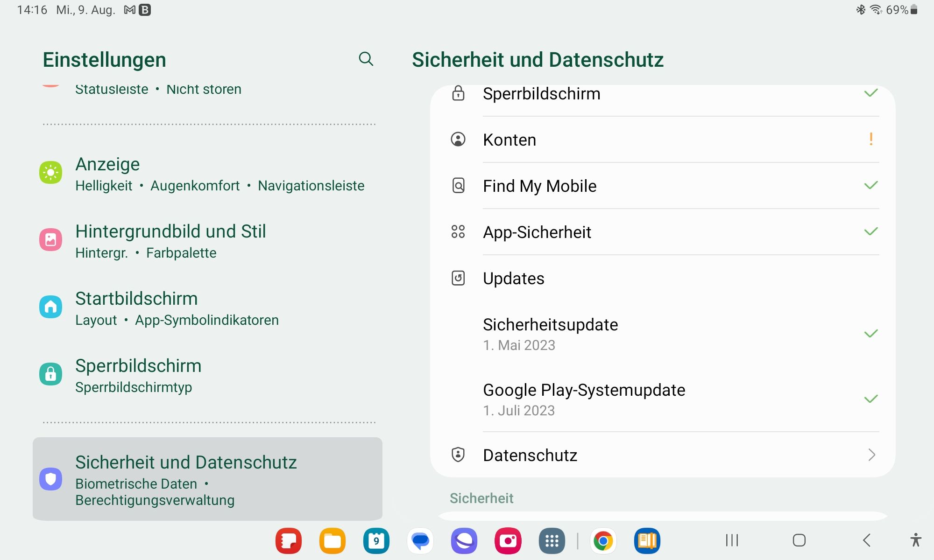934x560 pixels.
Task: Tap the App-Sicherheit four-dots icon
Action: click(x=458, y=232)
